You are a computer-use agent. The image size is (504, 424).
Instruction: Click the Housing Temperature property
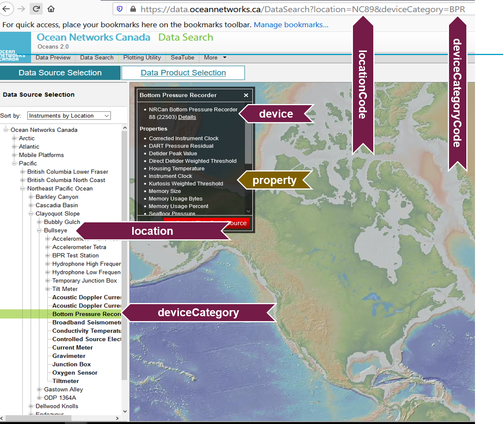[177, 168]
